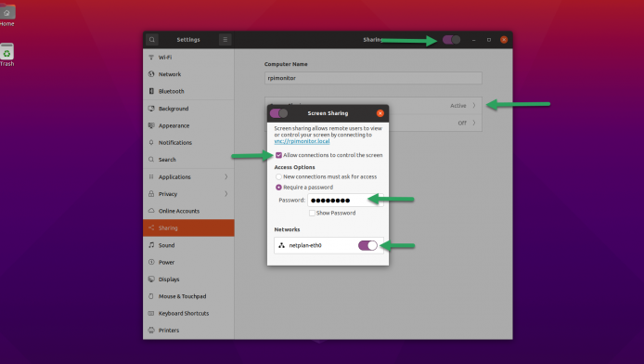Select Require a password option
This screenshot has height=364, width=644.
(278, 187)
